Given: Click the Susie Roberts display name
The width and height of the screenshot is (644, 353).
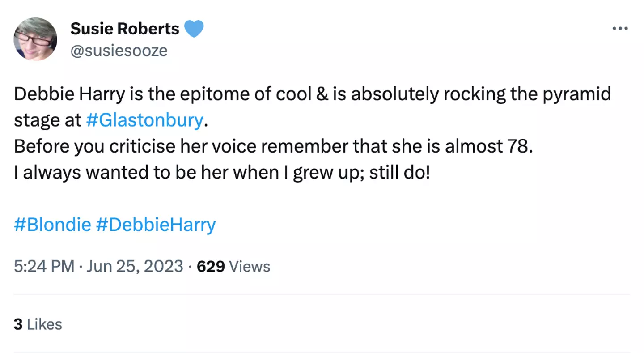Looking at the screenshot, I should pos(124,29).
